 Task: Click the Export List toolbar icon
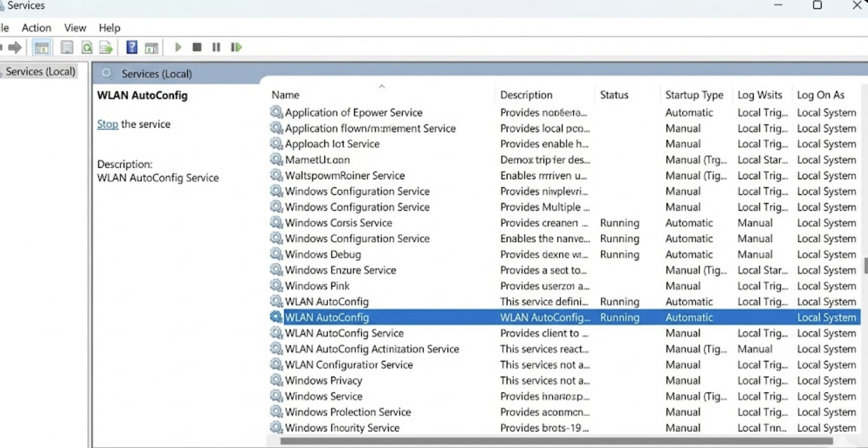click(106, 47)
